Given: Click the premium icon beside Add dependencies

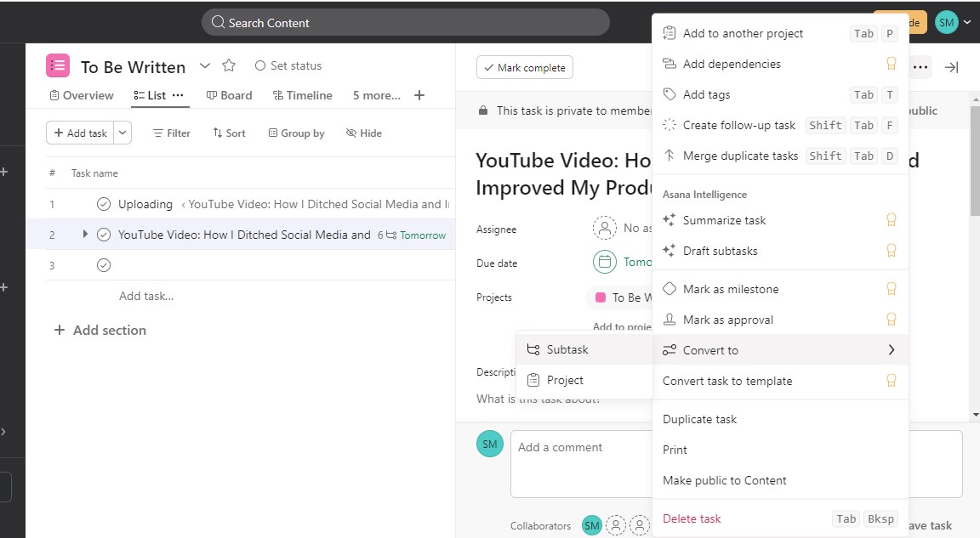Looking at the screenshot, I should 892,63.
